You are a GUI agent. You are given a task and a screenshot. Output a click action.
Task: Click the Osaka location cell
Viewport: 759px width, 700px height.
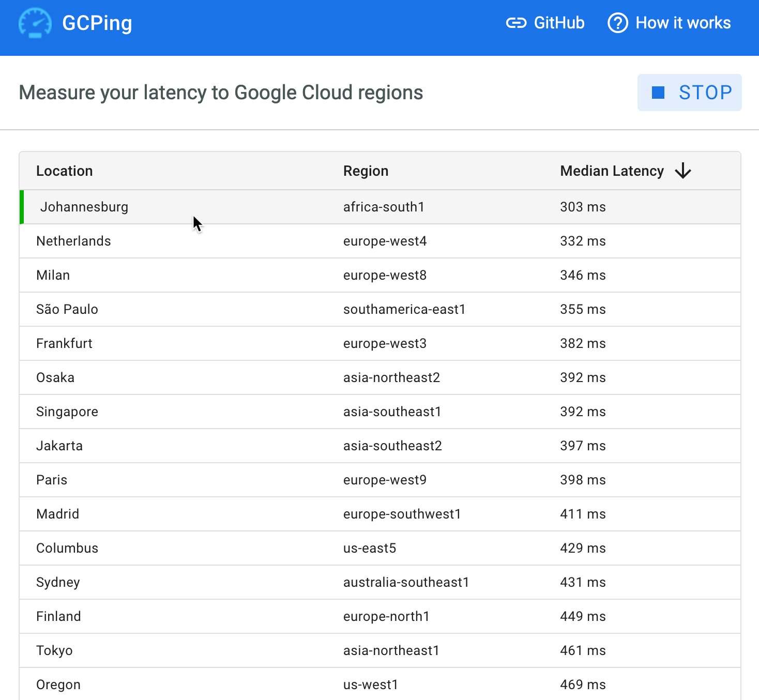coord(55,377)
